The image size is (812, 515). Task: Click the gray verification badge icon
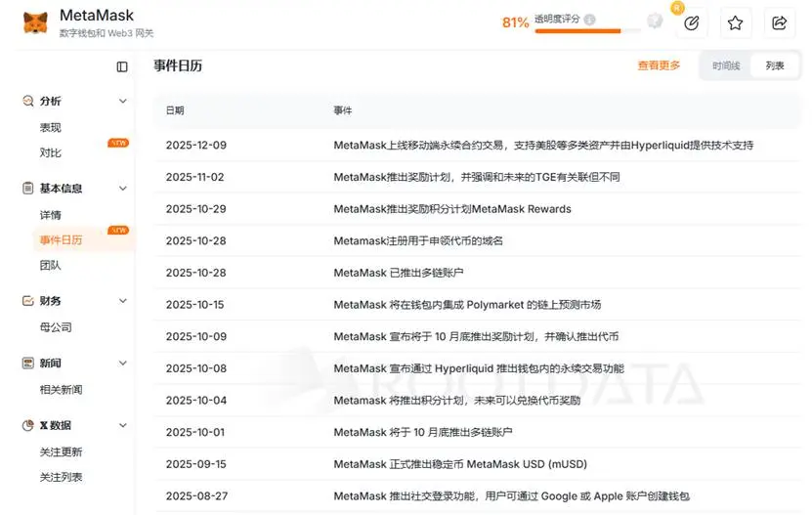[655, 21]
